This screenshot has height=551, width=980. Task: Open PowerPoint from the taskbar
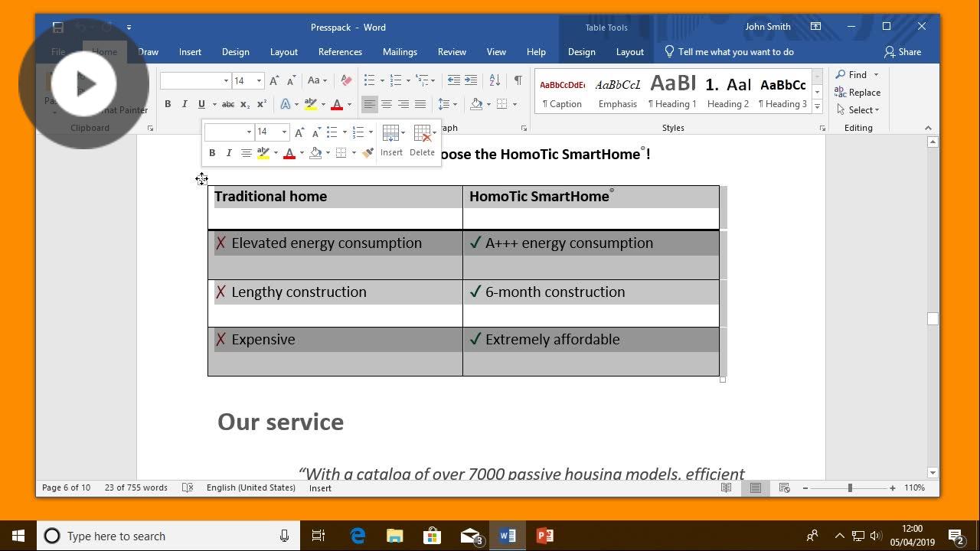point(544,536)
